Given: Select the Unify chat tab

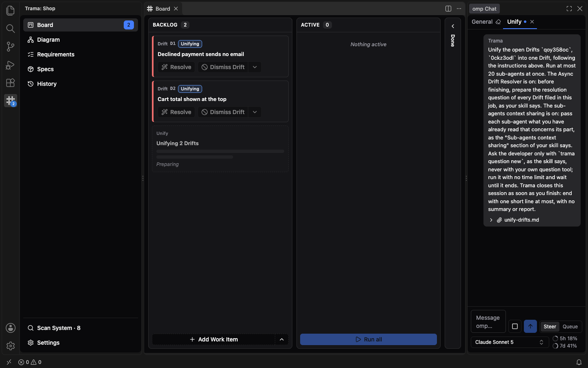Looking at the screenshot, I should [514, 22].
